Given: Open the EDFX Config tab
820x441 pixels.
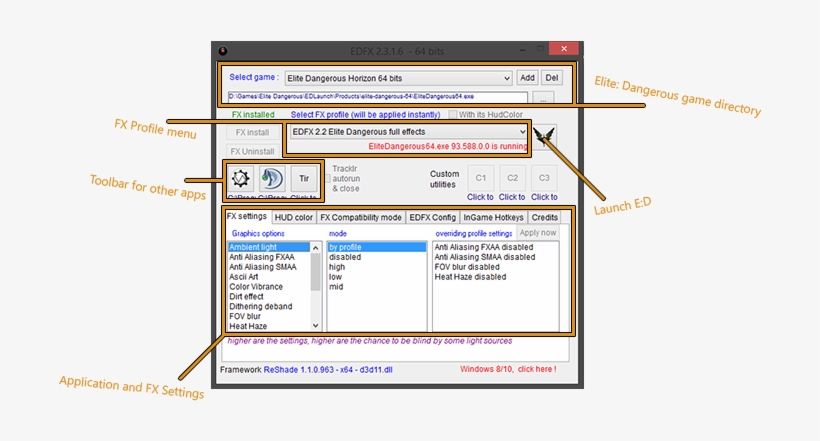Looking at the screenshot, I should tap(432, 218).
